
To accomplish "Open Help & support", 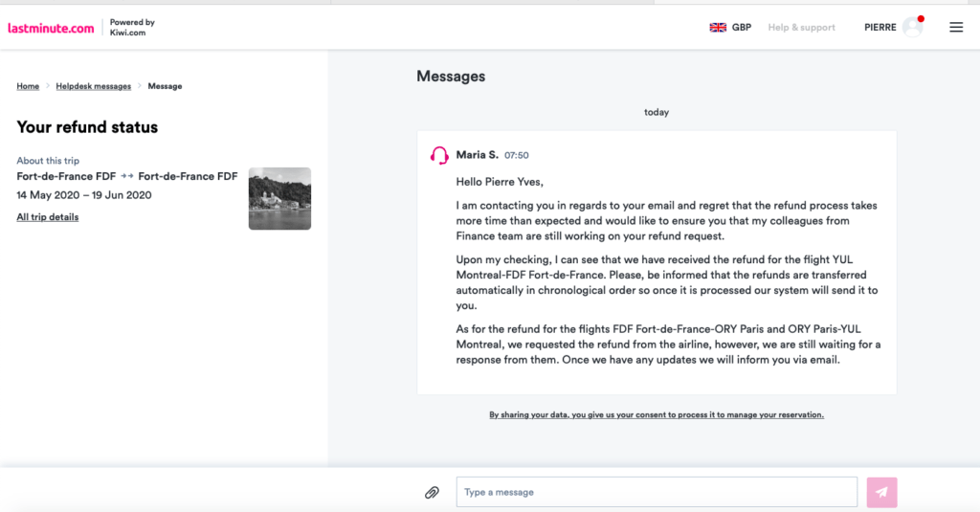I will (801, 28).
